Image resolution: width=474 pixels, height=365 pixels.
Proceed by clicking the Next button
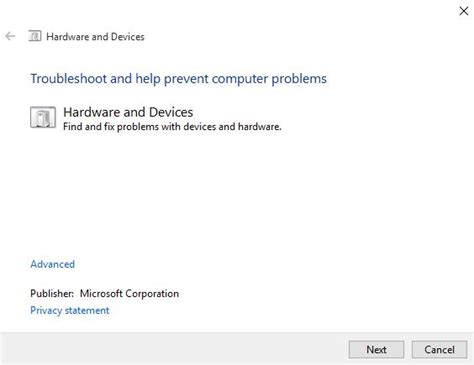tap(376, 350)
